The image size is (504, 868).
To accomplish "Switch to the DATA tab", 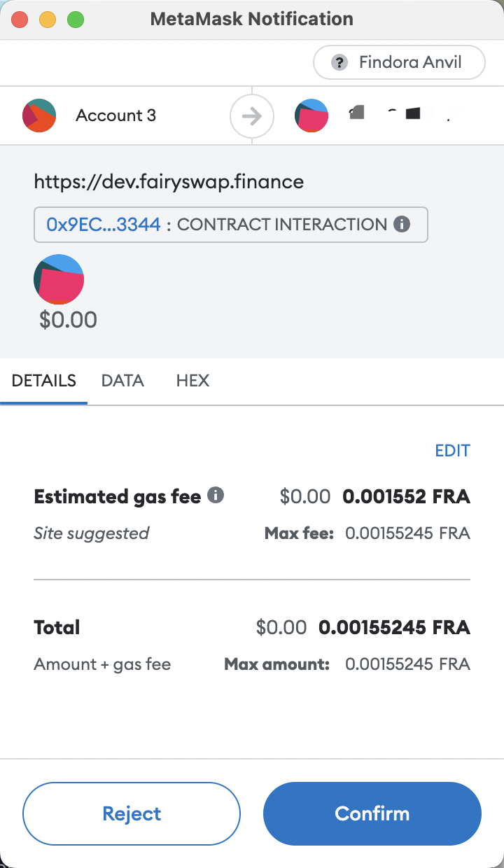I will point(122,381).
